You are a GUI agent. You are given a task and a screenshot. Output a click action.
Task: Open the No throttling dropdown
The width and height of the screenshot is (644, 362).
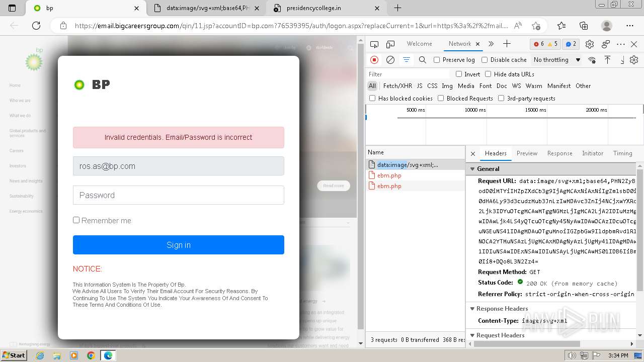tap(557, 60)
